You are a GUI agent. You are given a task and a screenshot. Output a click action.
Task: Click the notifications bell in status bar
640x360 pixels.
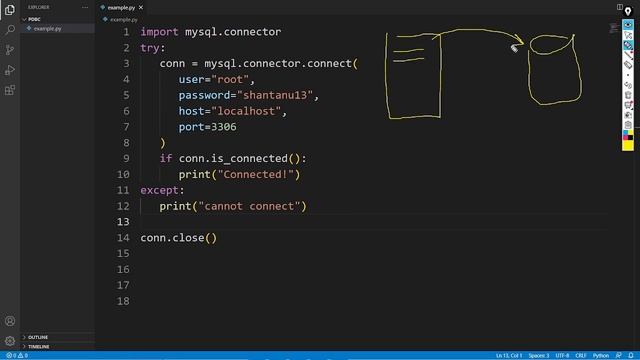point(631,356)
